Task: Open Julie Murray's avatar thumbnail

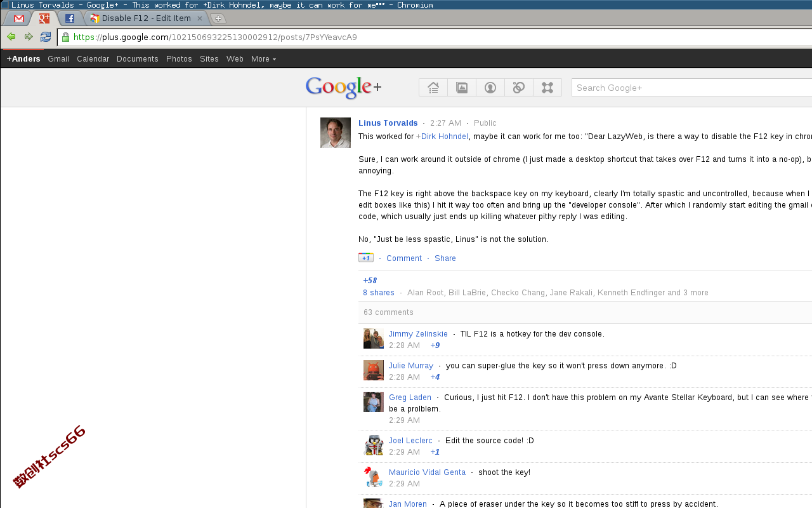Action: coord(374,370)
